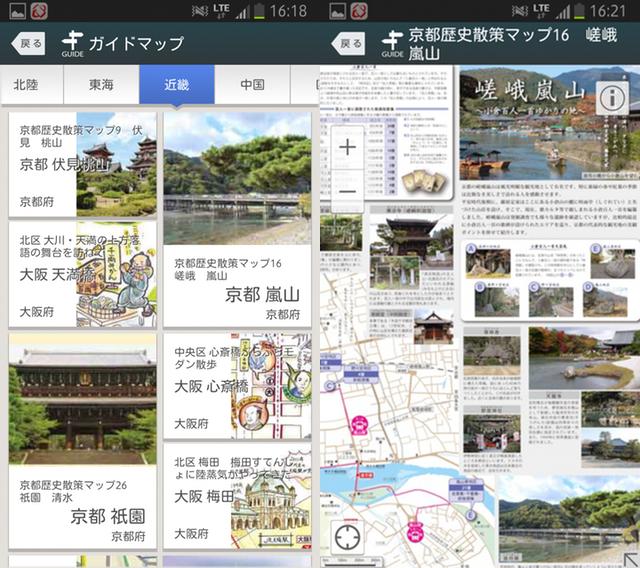Switch to the 東海 region tab
Image resolution: width=640 pixels, height=568 pixels.
pos(102,85)
